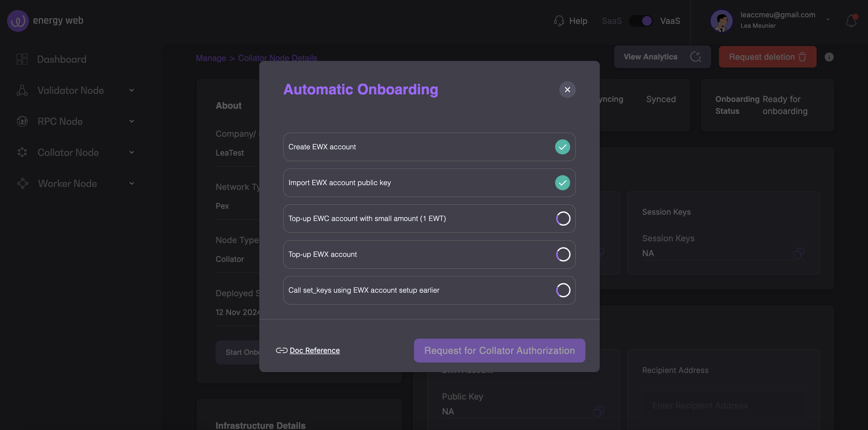Expand the Worker Node menu chevron

click(131, 183)
